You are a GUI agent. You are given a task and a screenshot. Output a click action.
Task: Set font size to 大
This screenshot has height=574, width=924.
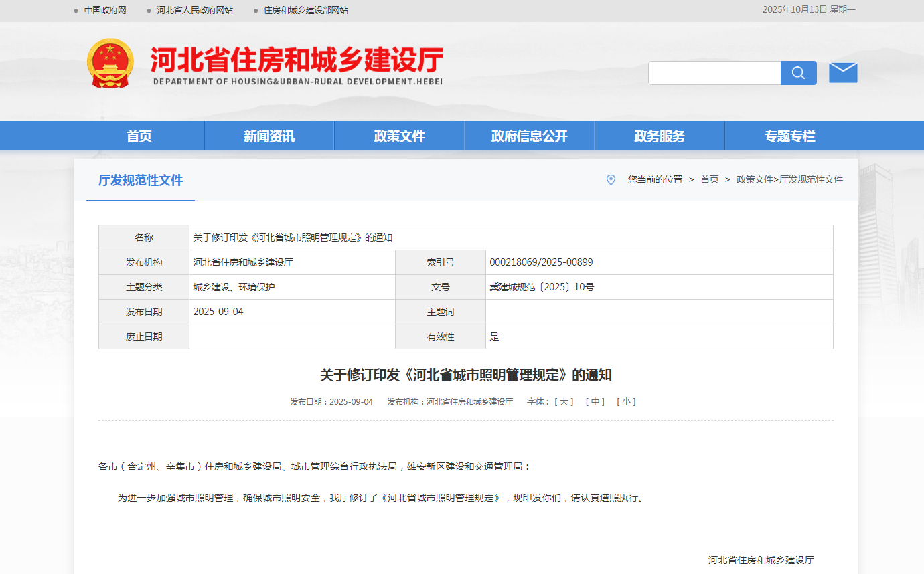[x=564, y=402]
